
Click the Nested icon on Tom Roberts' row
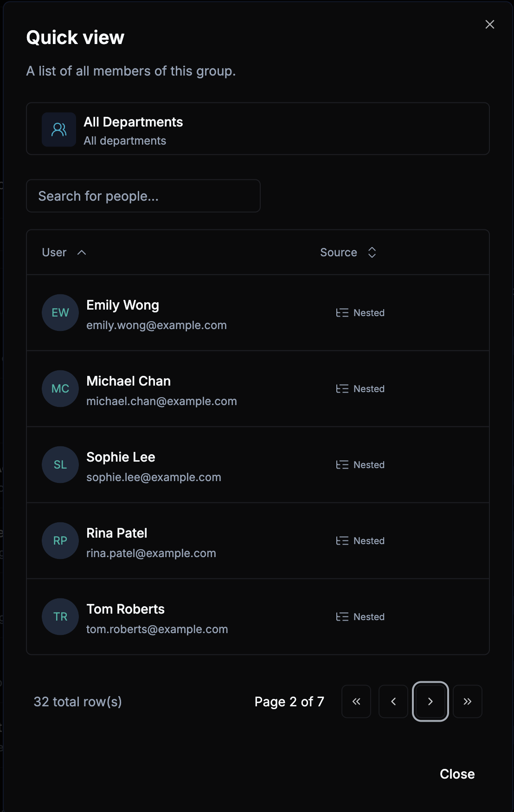tap(342, 616)
